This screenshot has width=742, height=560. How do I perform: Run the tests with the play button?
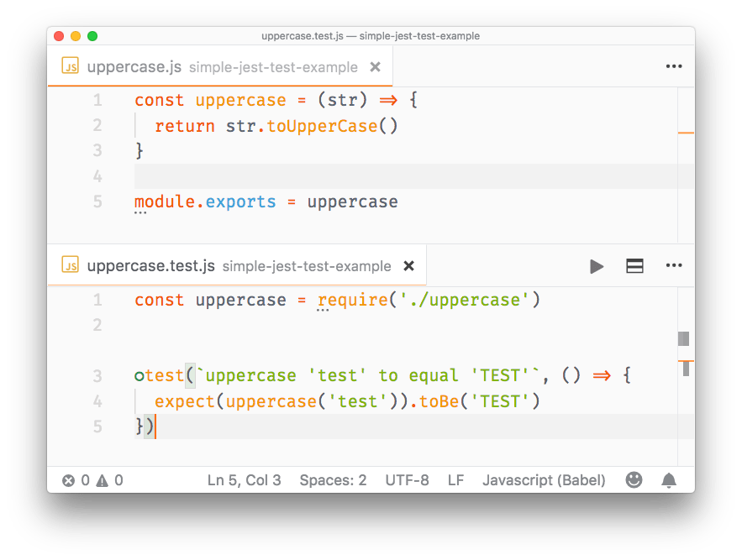pyautogui.click(x=597, y=265)
